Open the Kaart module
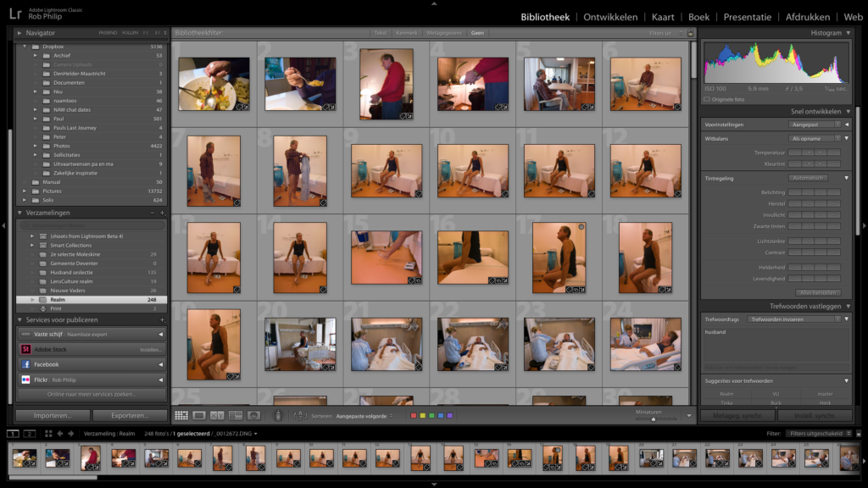This screenshot has width=868, height=488. point(663,17)
